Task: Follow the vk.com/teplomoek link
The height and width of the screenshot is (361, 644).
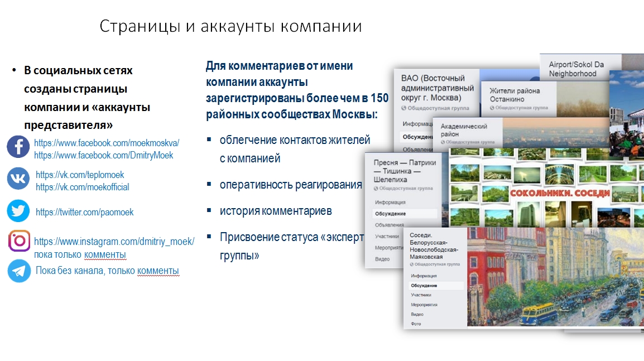Action: coord(80,175)
